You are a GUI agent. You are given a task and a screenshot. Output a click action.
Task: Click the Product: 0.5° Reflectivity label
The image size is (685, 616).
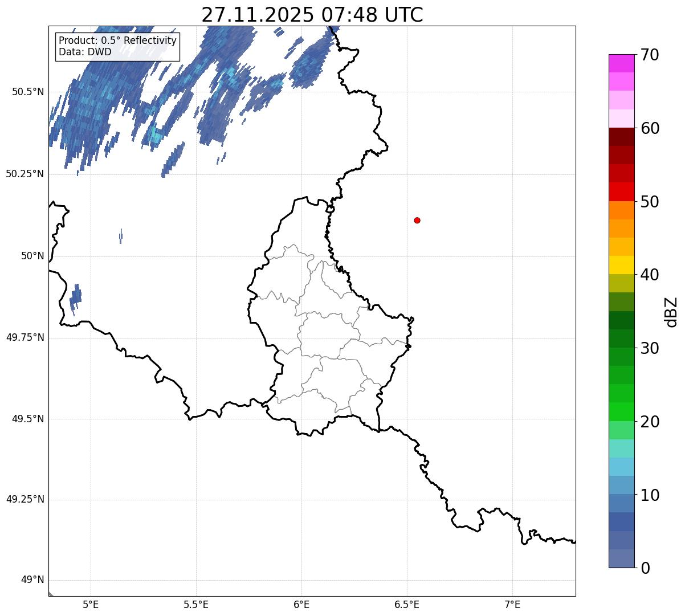117,41
